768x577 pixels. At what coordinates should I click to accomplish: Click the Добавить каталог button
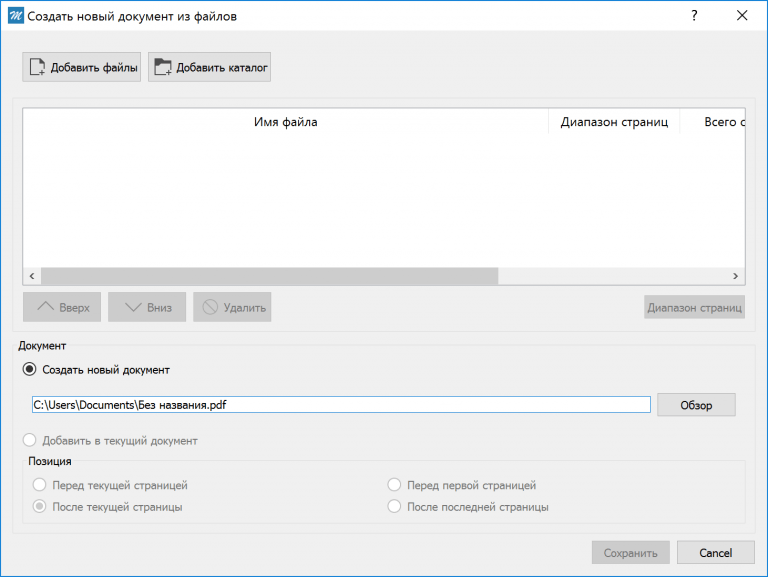pos(210,67)
